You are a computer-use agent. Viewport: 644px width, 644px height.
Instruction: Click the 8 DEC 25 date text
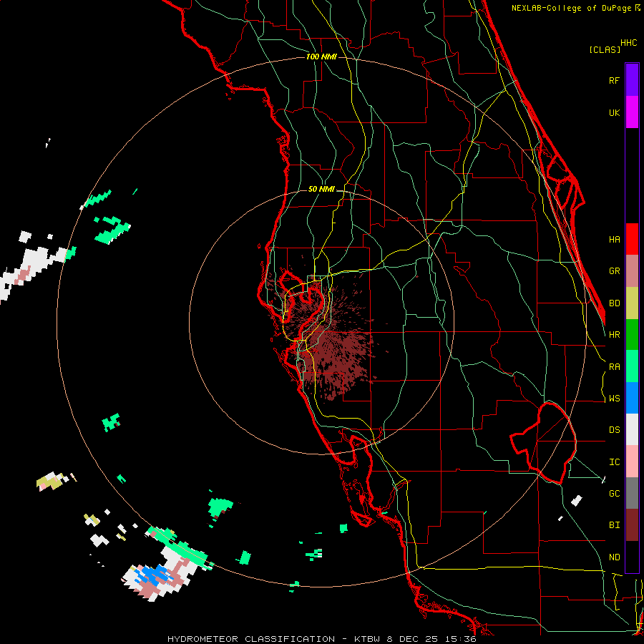point(413,639)
